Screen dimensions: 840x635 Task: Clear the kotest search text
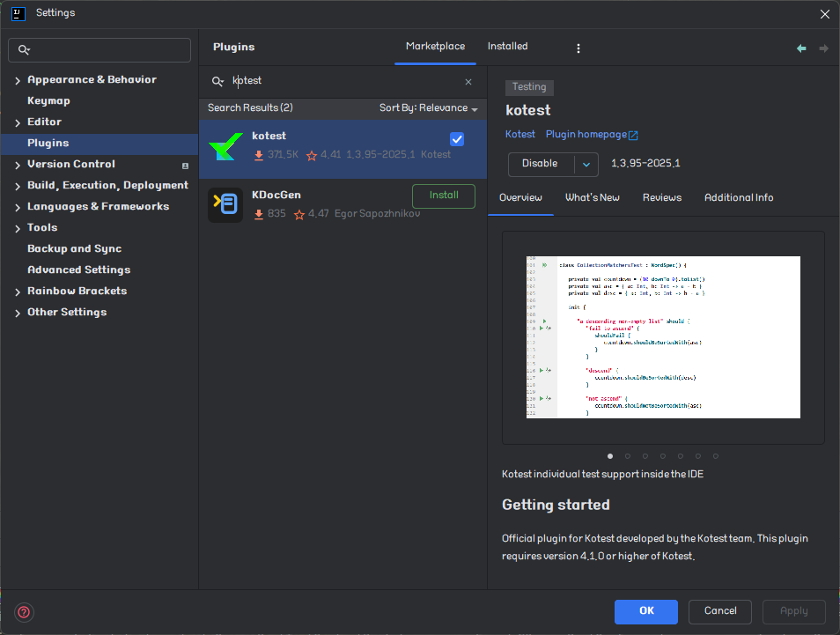pos(468,81)
